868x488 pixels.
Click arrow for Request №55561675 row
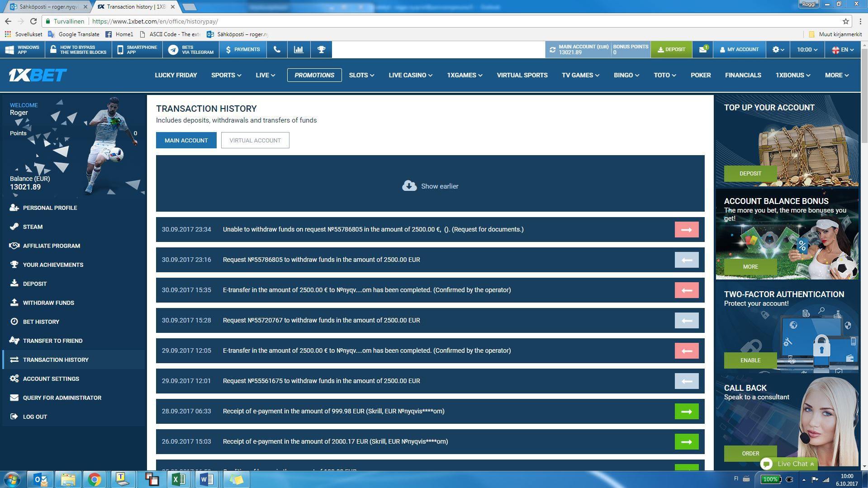(687, 381)
